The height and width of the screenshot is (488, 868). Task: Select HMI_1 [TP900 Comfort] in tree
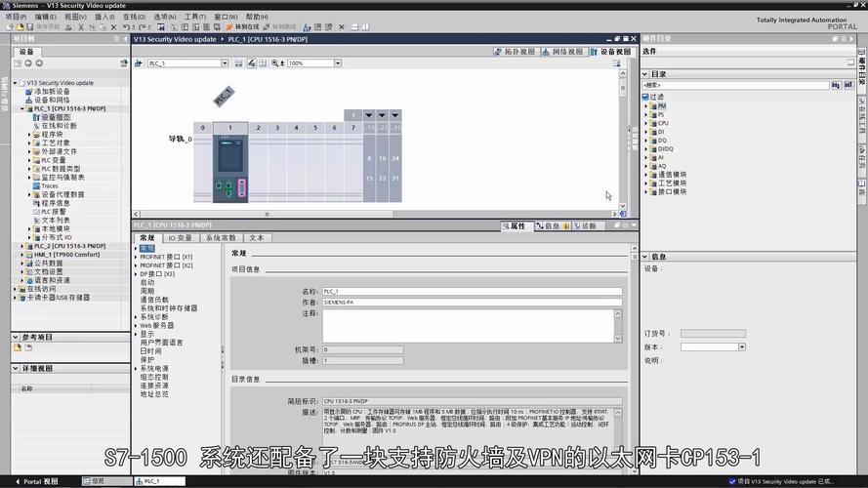66,255
